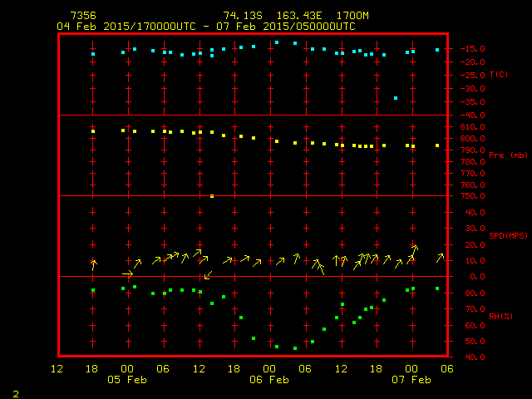This screenshot has width=532, height=399.
Task: Click the -40.0 temperature tick label
Action: pyautogui.click(x=471, y=116)
